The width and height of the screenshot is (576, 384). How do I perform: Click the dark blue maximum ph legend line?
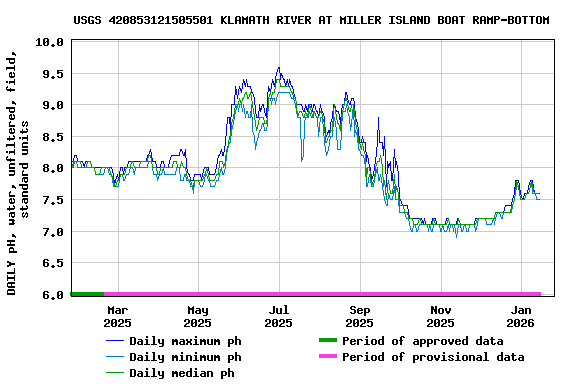click(115, 341)
